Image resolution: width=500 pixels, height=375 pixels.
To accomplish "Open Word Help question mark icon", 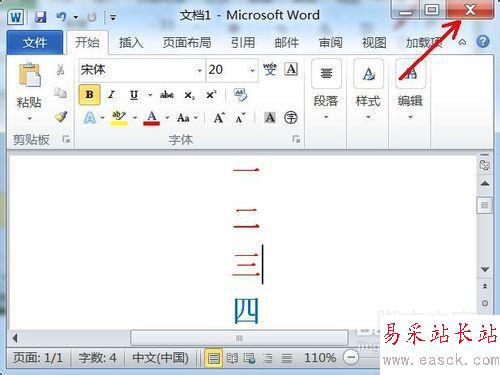I will click(x=483, y=42).
